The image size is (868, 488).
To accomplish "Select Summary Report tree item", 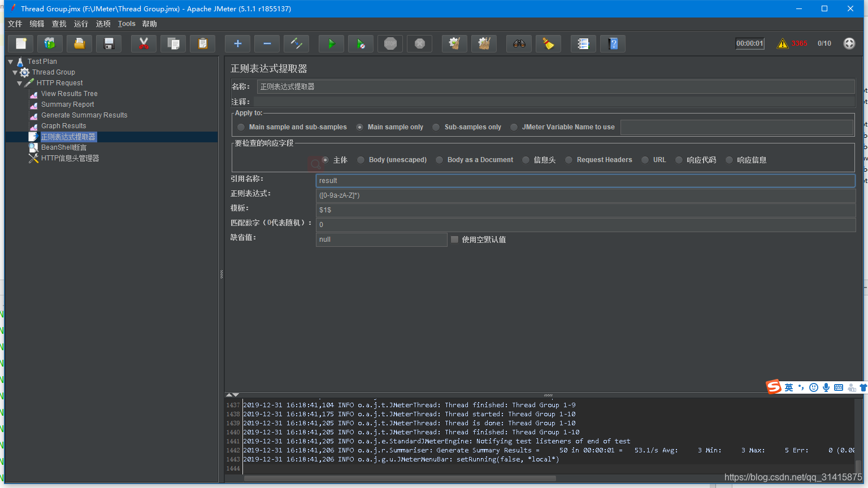I will (67, 104).
